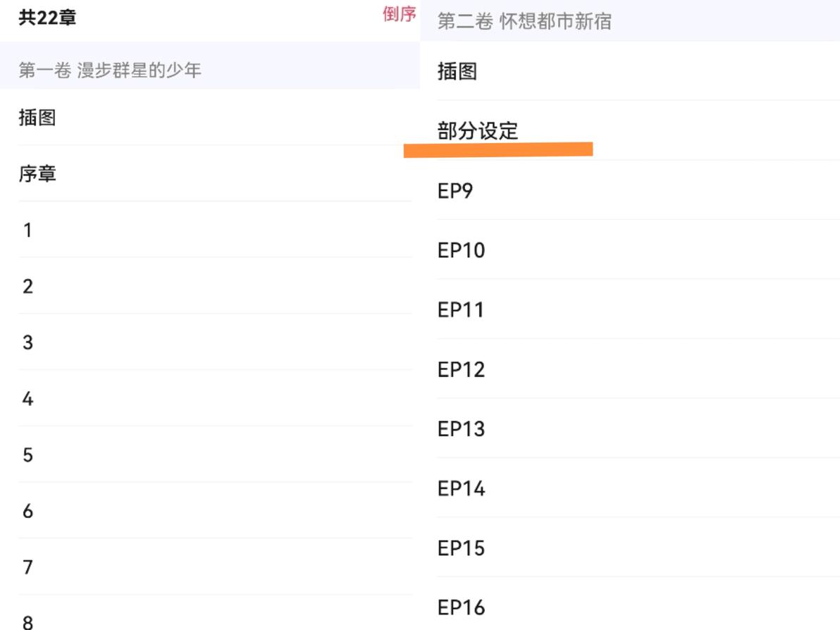Open 插图 in the first volume
Image resolution: width=840 pixels, height=630 pixels.
(215, 117)
